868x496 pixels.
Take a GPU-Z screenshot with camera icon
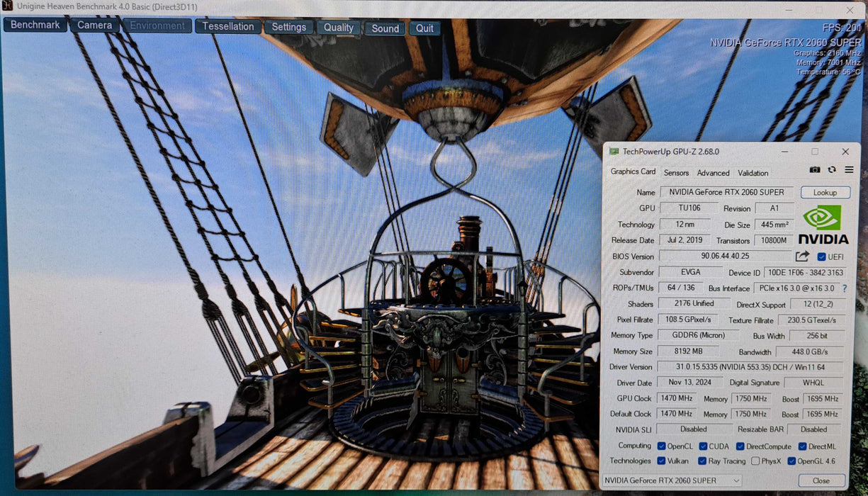point(815,170)
